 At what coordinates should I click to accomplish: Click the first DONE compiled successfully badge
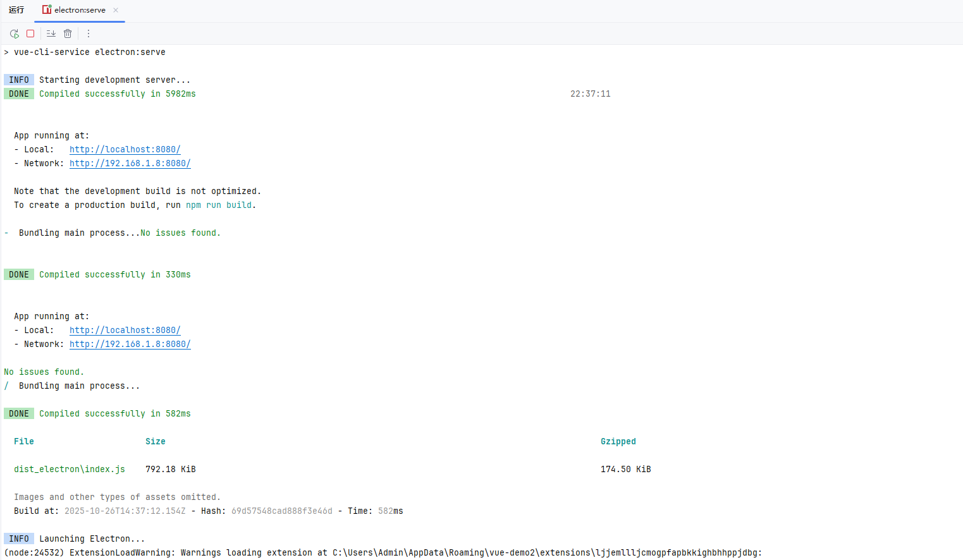point(18,94)
